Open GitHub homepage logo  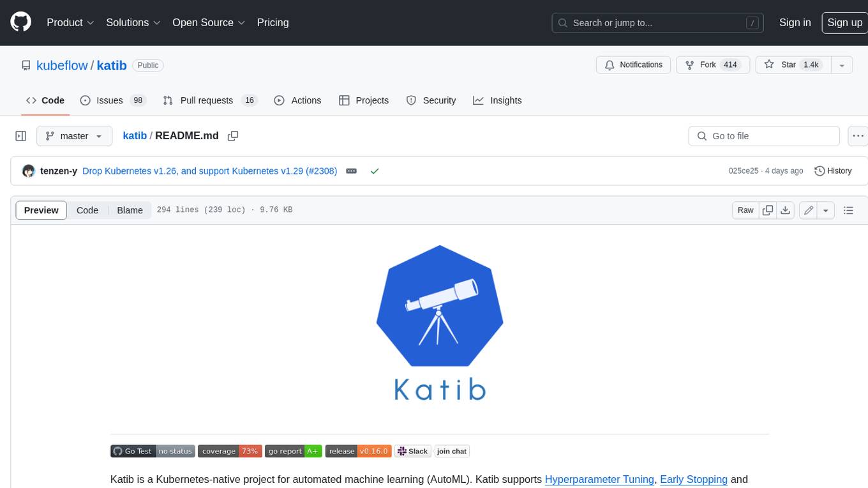tap(21, 22)
